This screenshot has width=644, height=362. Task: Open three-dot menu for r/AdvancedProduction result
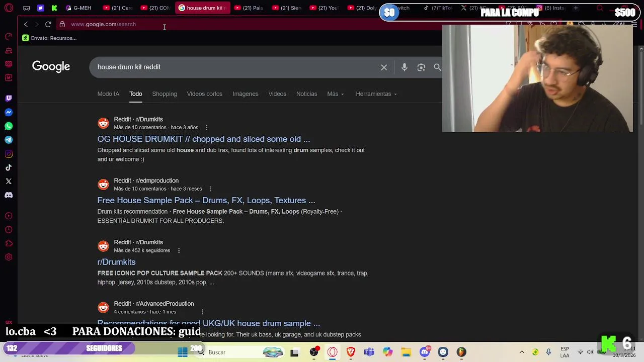[202, 312]
